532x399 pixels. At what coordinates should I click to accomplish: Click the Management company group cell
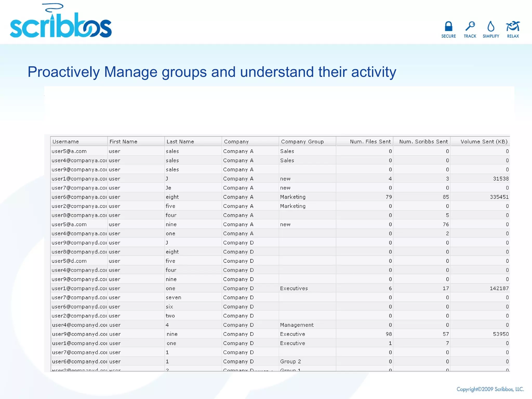click(x=308, y=325)
